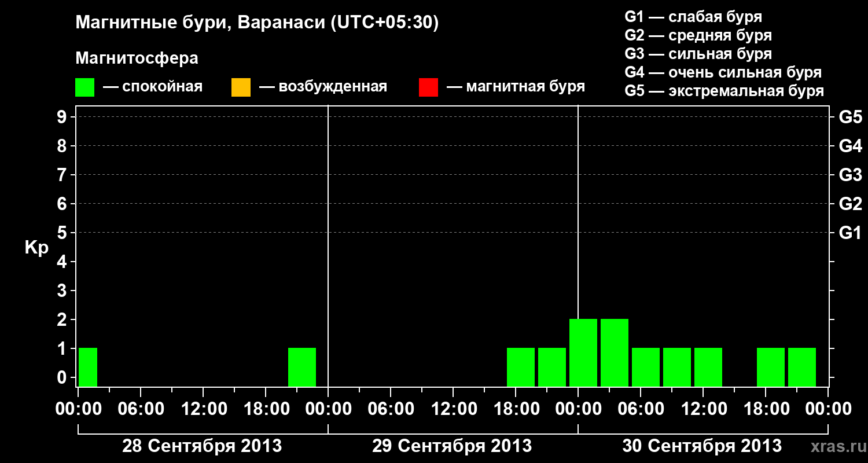The image size is (868, 463).
Task: Click the green 'спокойная' legend swatch
Action: click(85, 87)
